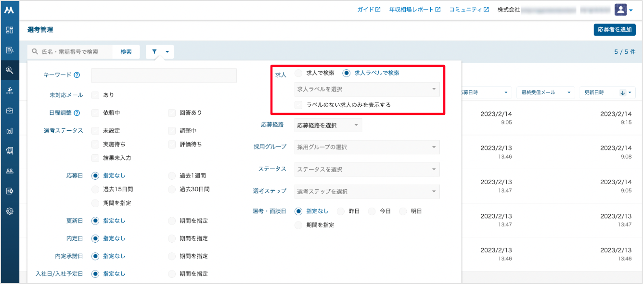
Task: Open the 最終受信メール column dropdown
Action: point(546,93)
